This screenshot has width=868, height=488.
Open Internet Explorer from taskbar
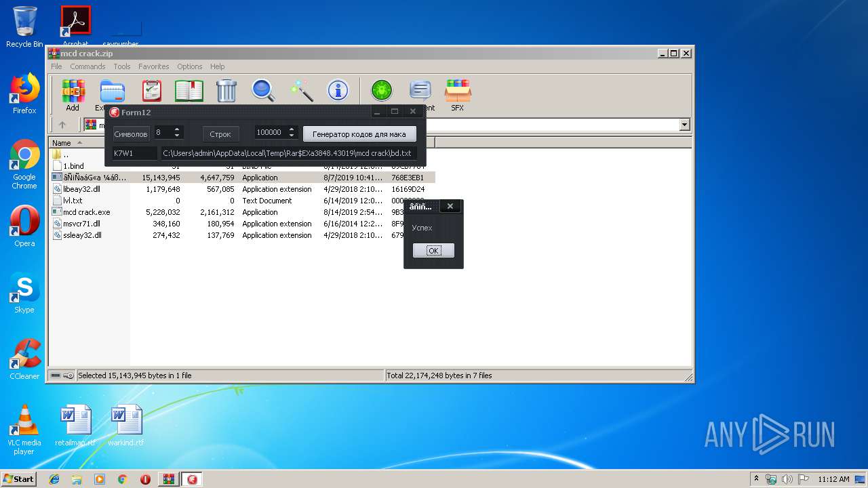[54, 479]
